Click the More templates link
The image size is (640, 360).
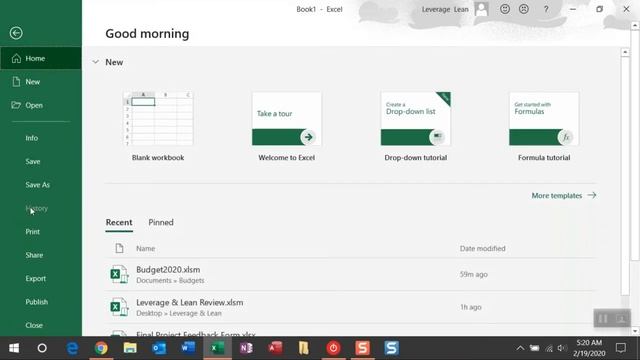coord(564,196)
